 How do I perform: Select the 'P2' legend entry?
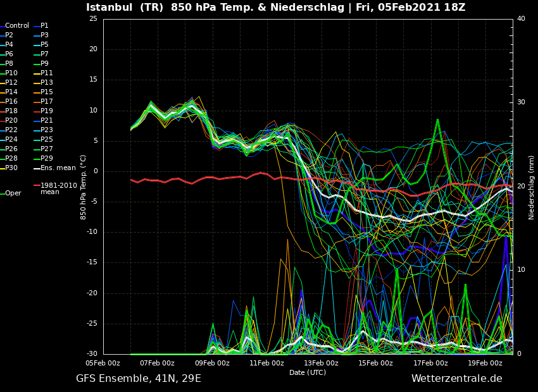tap(7, 35)
